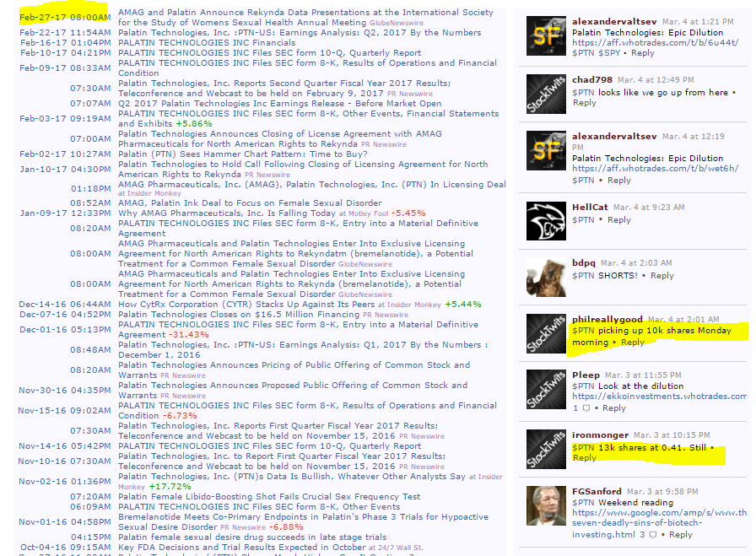Screen dimensions: 756x556
Task: Open the Proposed Public Offering headline
Action: [293, 391]
